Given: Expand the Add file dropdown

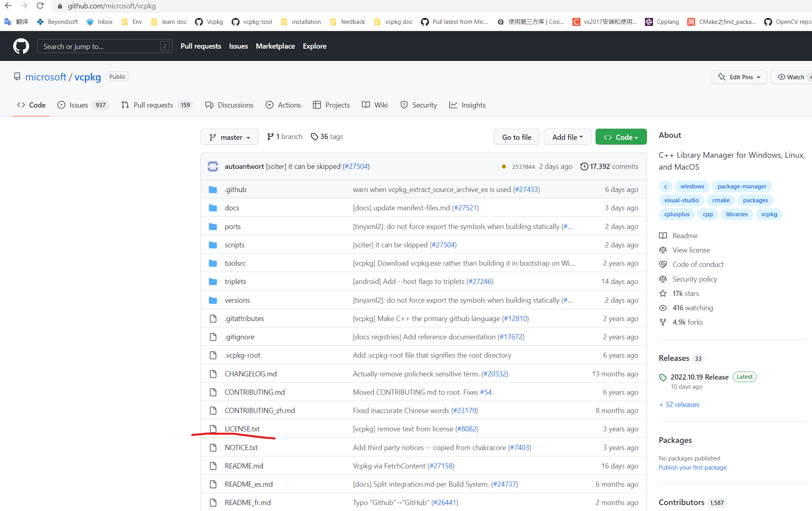Looking at the screenshot, I should 567,137.
